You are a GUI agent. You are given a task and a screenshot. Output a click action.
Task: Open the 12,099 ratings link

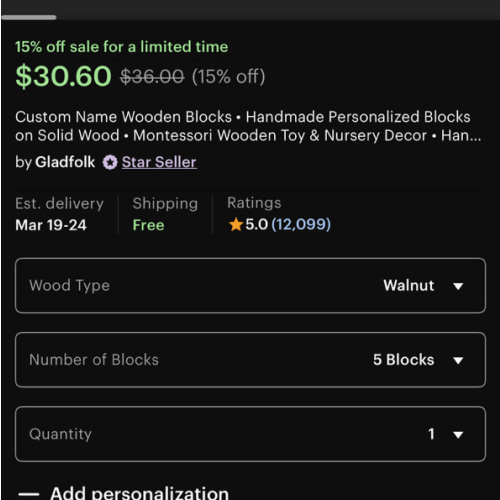(x=301, y=224)
